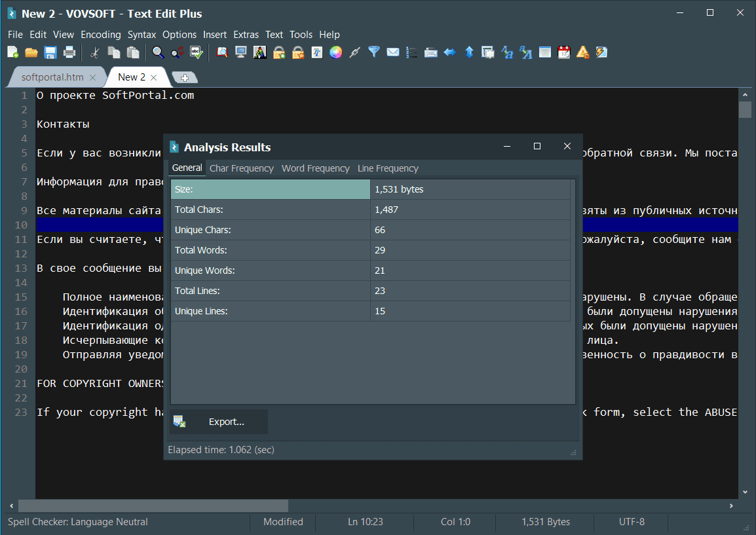Switch to the Char Frequency tab

pos(241,168)
